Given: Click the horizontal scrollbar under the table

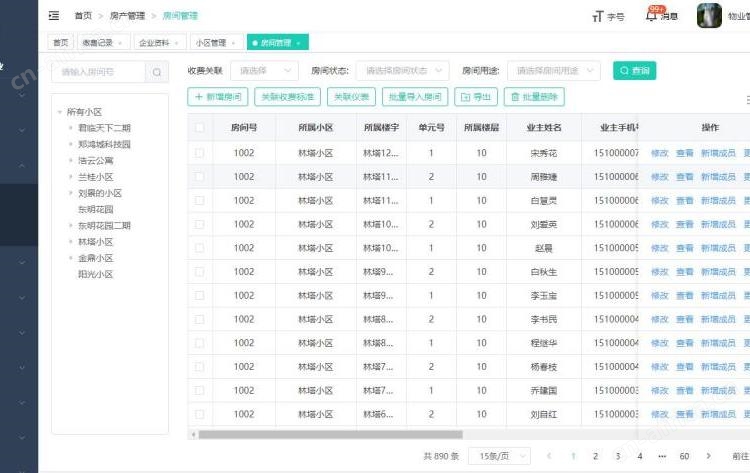Looking at the screenshot, I should pos(330,434).
